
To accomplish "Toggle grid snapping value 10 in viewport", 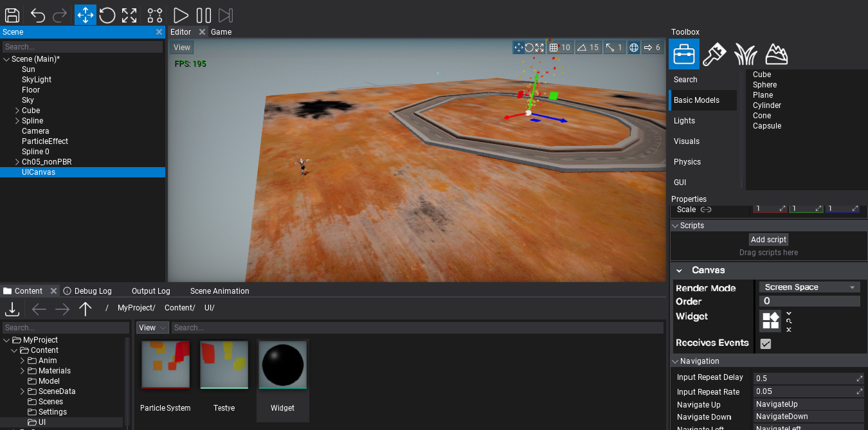I will 559,47.
